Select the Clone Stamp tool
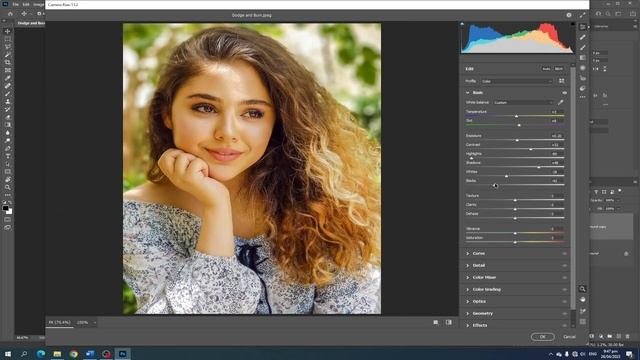The image size is (640, 360). [x=7, y=101]
